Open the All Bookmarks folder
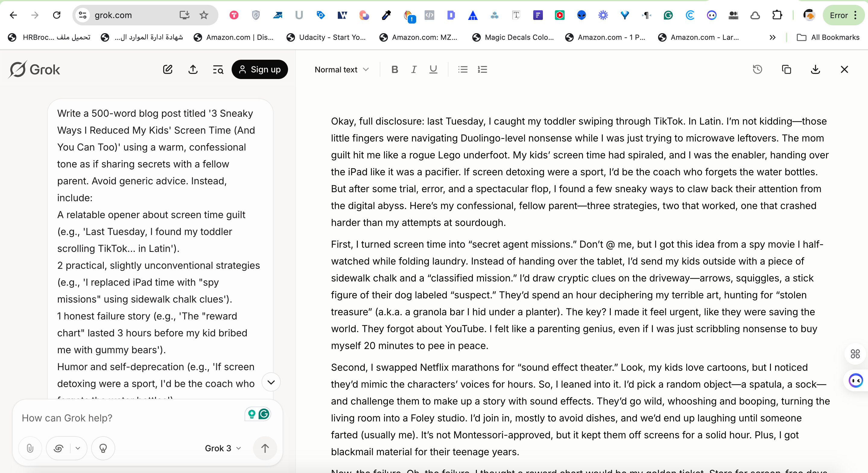Screen dimensions: 868x473 pos(828,37)
